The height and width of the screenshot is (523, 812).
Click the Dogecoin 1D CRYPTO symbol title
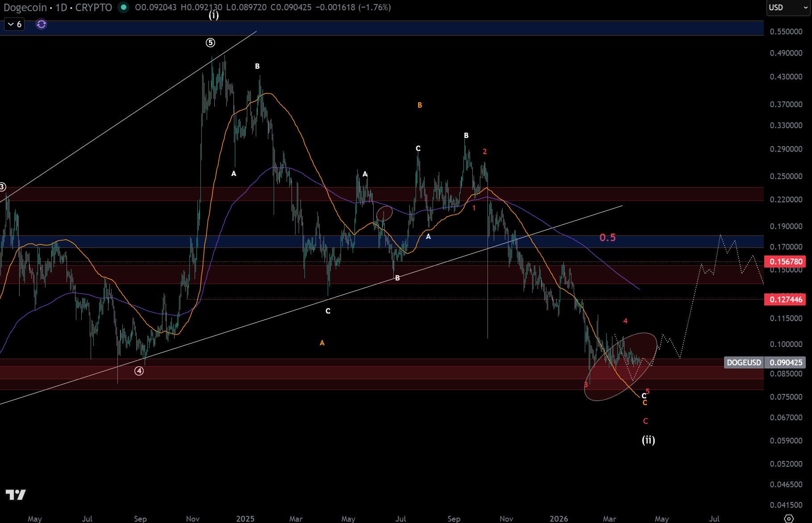[x=58, y=8]
